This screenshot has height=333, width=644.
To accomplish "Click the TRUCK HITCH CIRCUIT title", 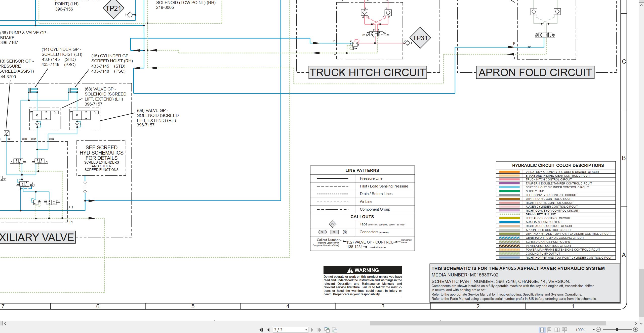I will [368, 72].
